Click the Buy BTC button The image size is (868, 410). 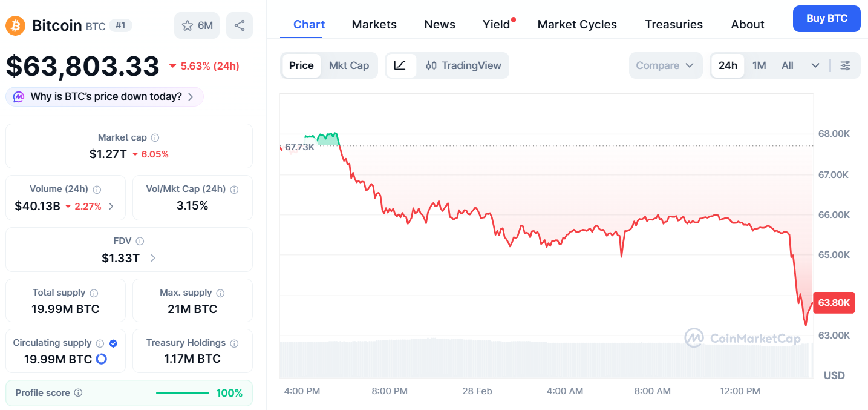tap(826, 18)
